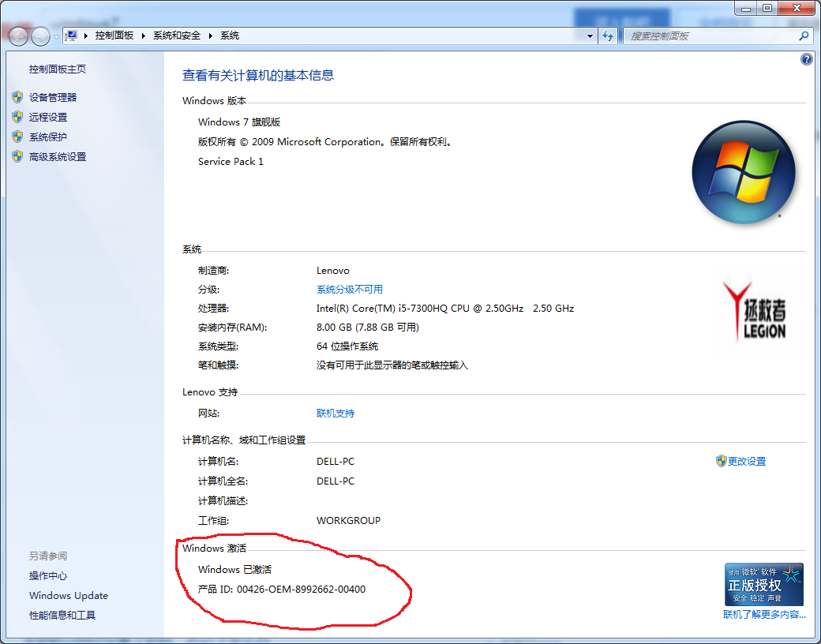Image resolution: width=821 pixels, height=644 pixels.
Task: Click 更改设置 to change computer name
Action: pyautogui.click(x=747, y=461)
